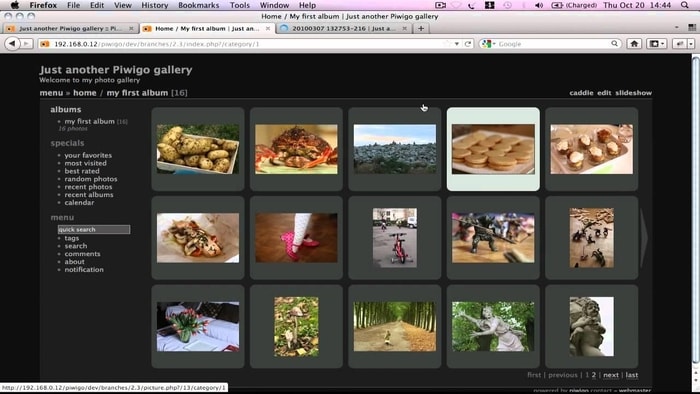This screenshot has width=700, height=394.
Task: Go to next page of thumbnails
Action: (x=611, y=375)
